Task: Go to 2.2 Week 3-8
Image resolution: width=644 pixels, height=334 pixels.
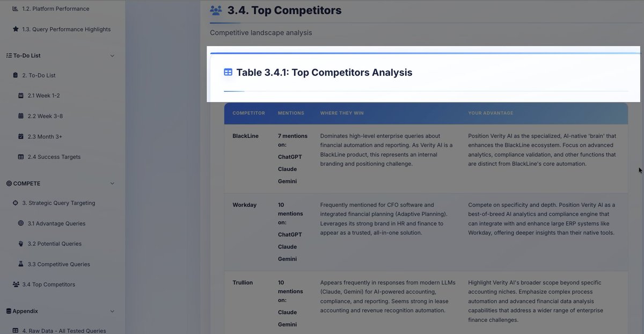Action: 45,116
